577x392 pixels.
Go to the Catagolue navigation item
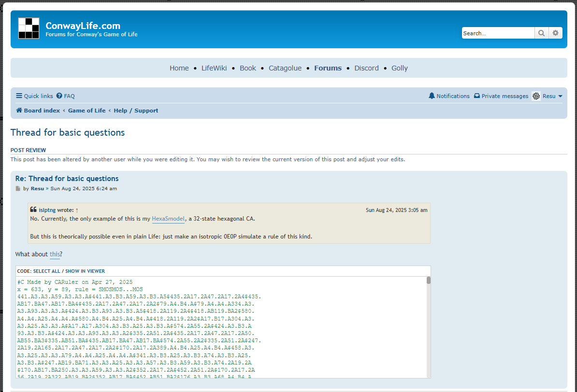point(285,68)
